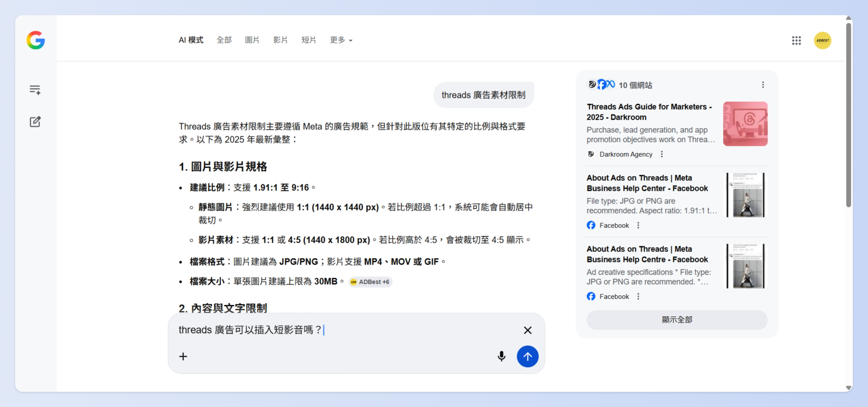Click the ADBEST profile avatar
Viewport: 868px width, 407px height.
click(823, 40)
